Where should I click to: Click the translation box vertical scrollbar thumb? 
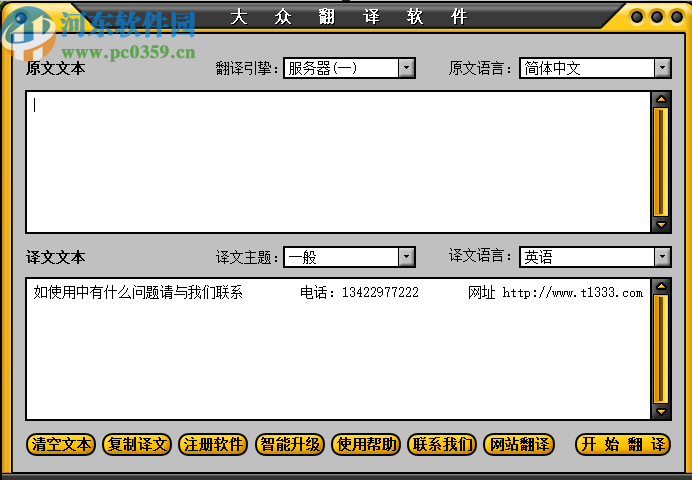pyautogui.click(x=661, y=349)
